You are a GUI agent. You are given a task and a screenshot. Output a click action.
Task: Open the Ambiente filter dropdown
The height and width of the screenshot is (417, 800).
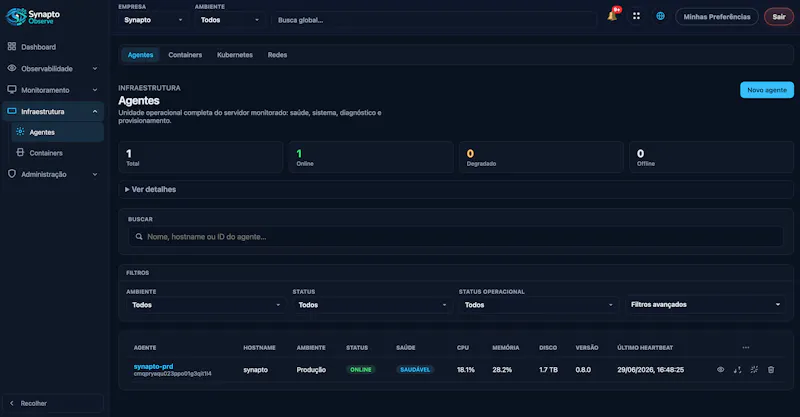206,305
